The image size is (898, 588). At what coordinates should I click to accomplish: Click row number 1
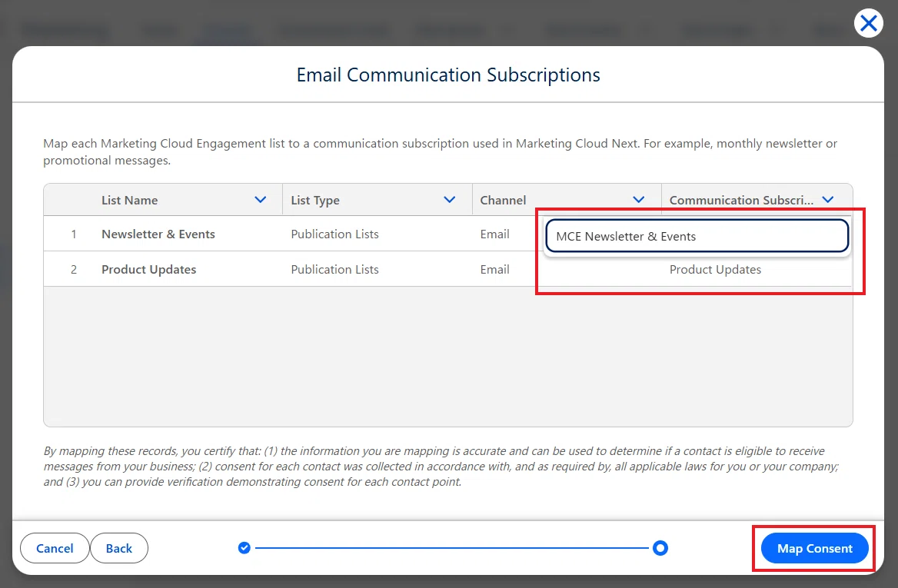pyautogui.click(x=73, y=234)
